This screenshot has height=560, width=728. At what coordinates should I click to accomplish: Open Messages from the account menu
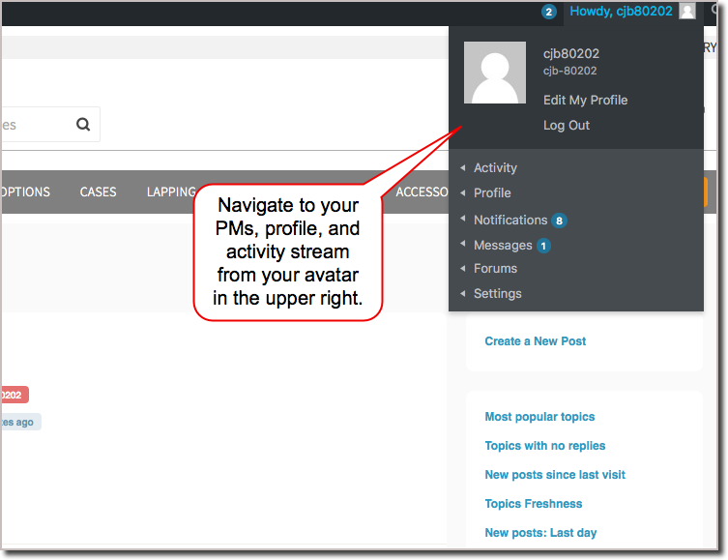(503, 245)
